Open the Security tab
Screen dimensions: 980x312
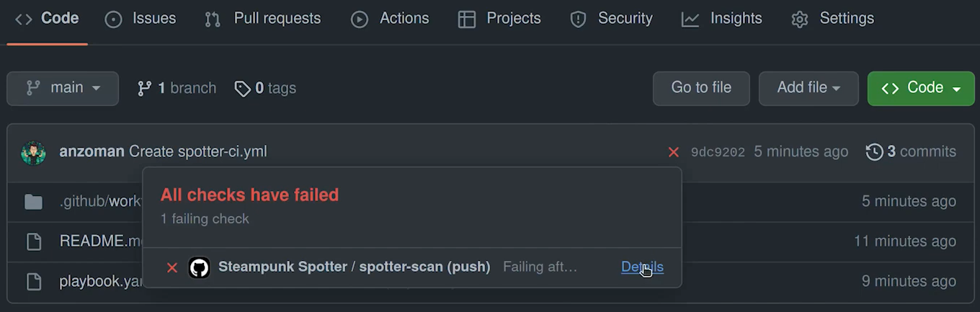click(x=611, y=19)
